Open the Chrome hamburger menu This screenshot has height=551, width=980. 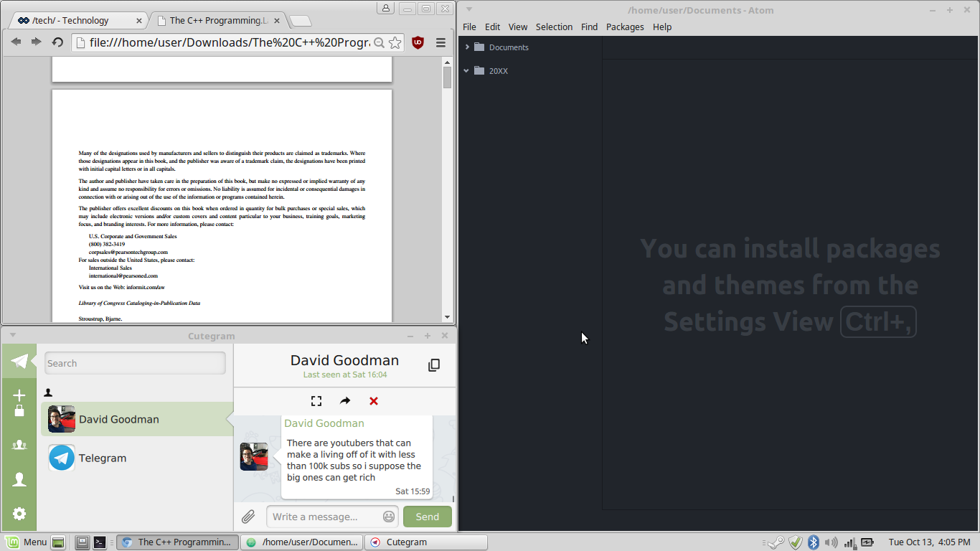(x=440, y=43)
